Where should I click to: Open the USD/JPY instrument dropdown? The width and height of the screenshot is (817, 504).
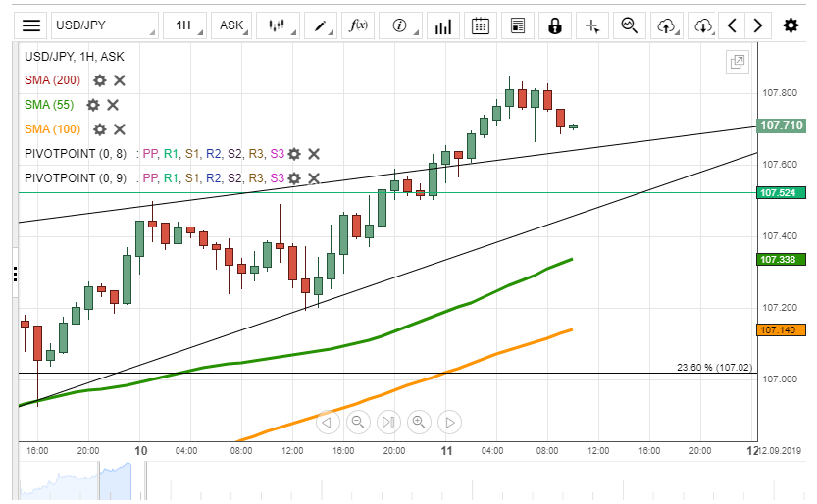pos(103,25)
